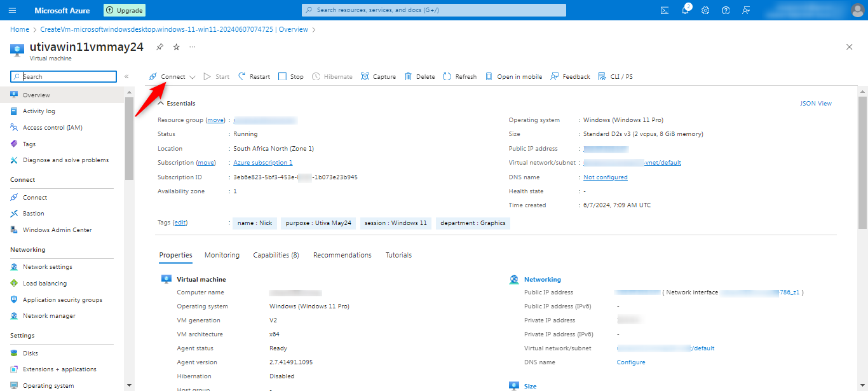Viewport: 868px width, 391px height.
Task: Click the purpose : Utiva May24 tag
Action: 318,223
